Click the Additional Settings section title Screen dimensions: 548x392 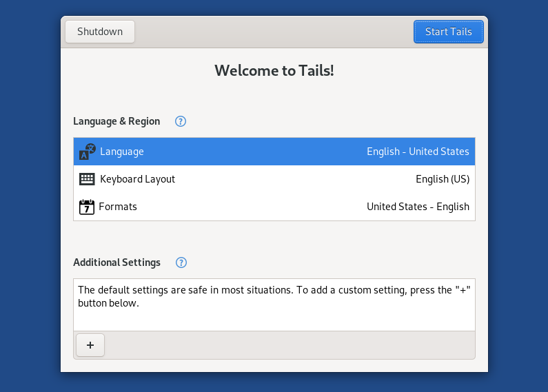click(116, 262)
